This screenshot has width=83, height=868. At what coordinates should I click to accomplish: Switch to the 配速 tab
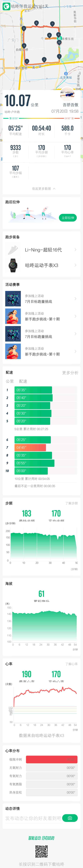pos(23,381)
